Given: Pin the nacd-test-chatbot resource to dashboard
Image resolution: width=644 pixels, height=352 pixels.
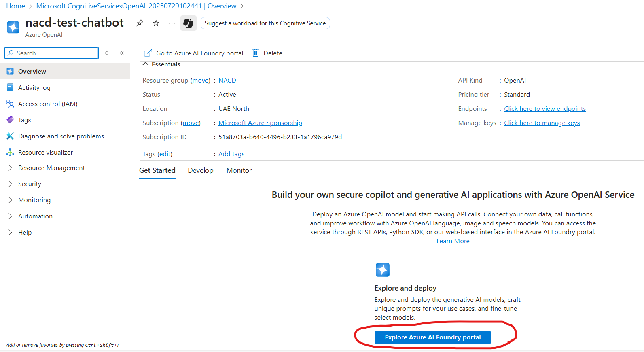Looking at the screenshot, I should coord(140,23).
